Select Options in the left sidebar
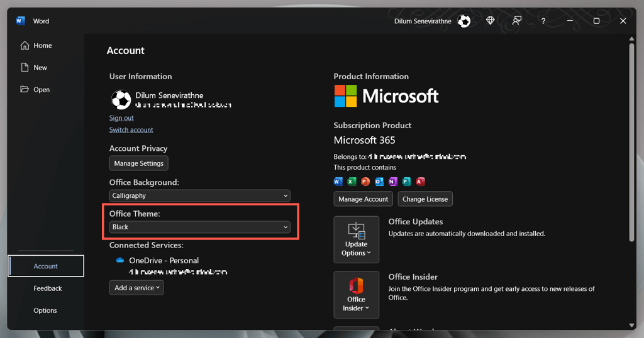 click(x=45, y=310)
